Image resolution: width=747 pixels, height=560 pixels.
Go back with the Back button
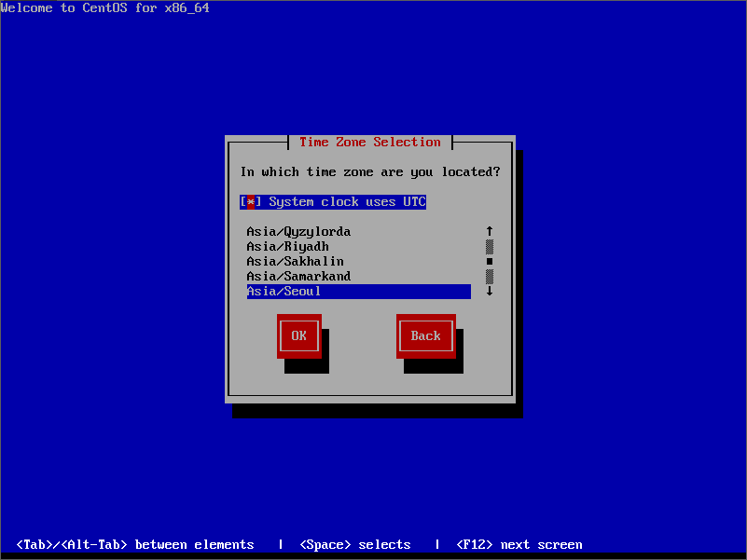tap(426, 335)
